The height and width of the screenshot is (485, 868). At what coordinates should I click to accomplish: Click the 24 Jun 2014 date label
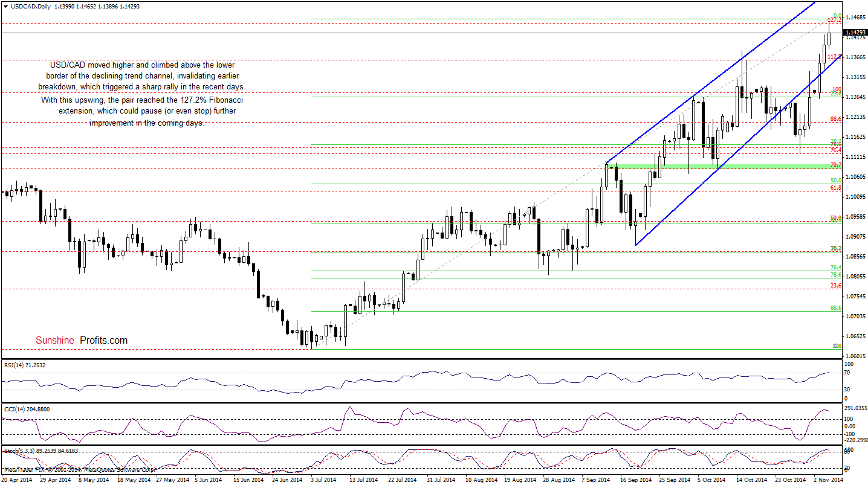tap(287, 480)
